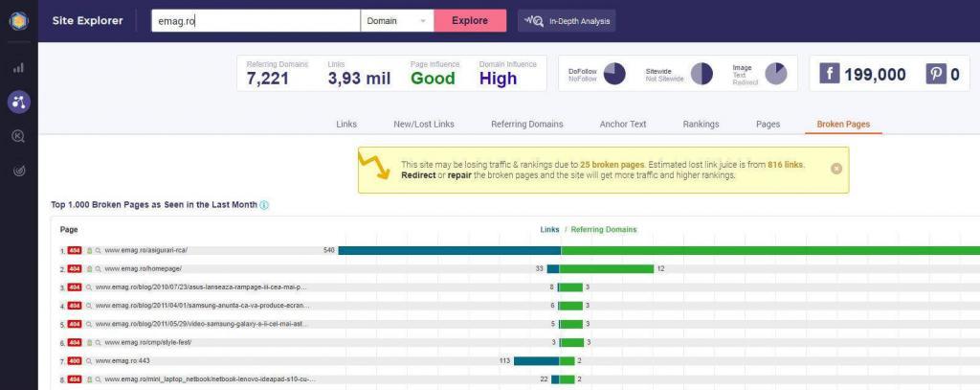Open www.emag.ro/asigurari-rca/ link

click(145, 250)
